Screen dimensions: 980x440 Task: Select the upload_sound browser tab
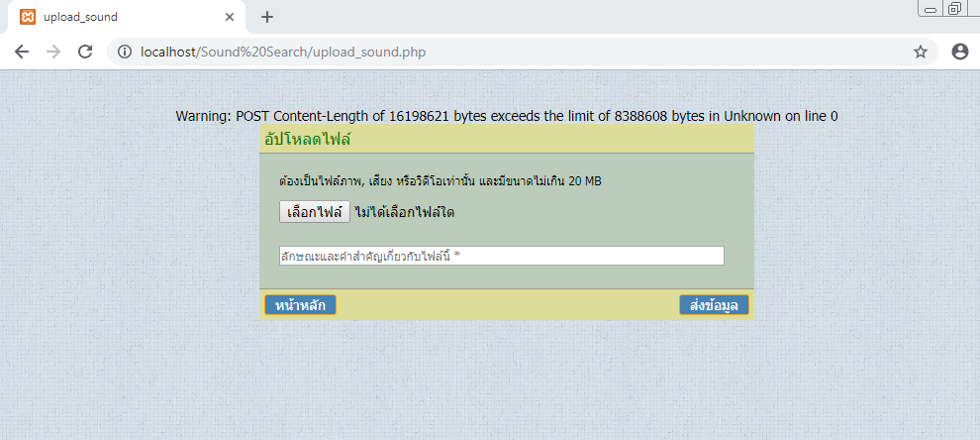127,17
